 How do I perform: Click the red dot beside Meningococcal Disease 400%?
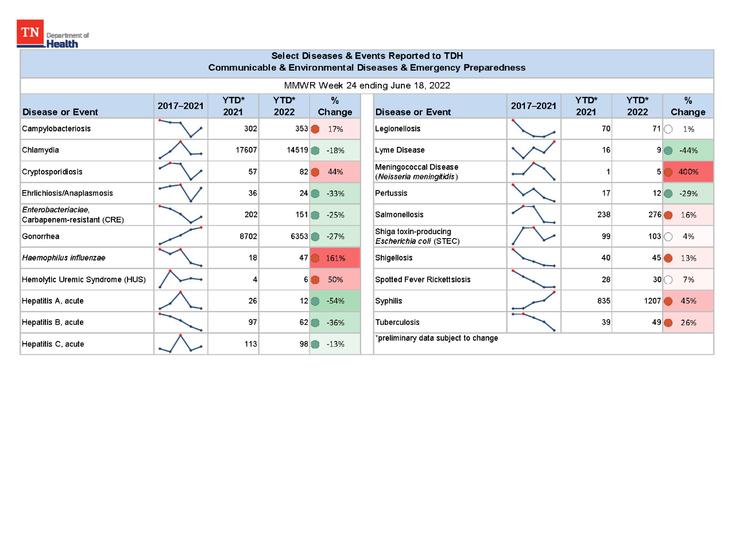coord(668,172)
